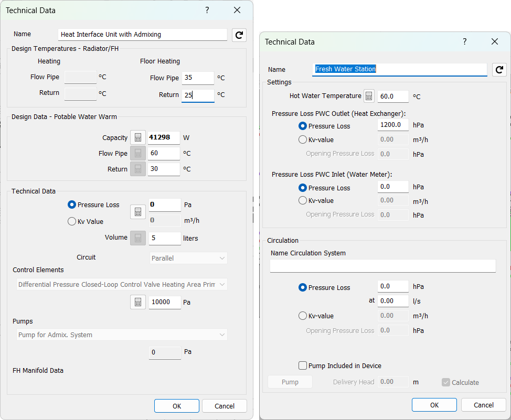Screen dimensions: 511x420
Task: Click PWC Outlet Kv-value field
Action: tap(393, 139)
